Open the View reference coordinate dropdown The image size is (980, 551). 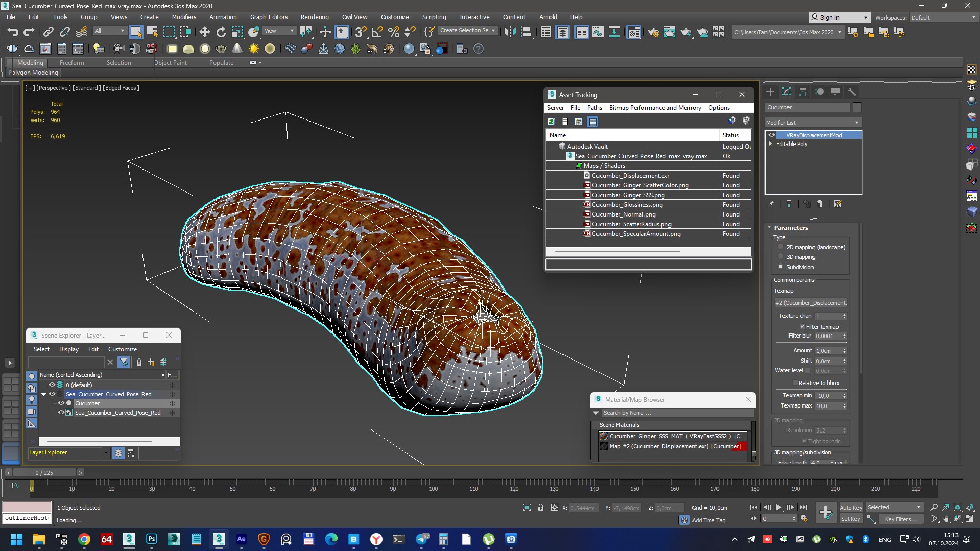pos(279,31)
